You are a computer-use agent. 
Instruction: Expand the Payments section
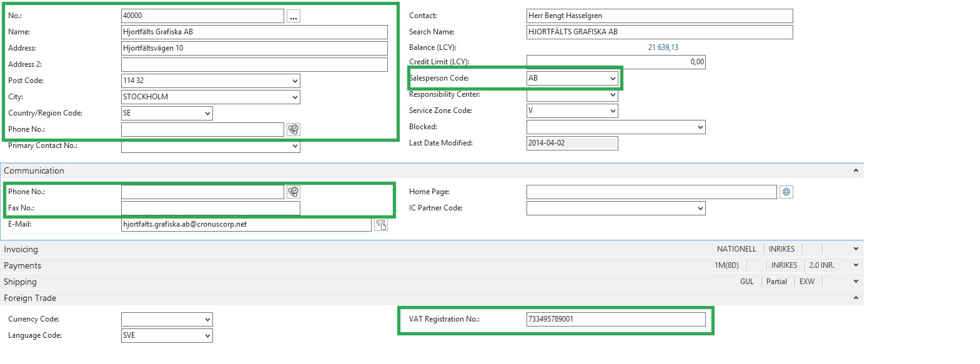pyautogui.click(x=856, y=265)
